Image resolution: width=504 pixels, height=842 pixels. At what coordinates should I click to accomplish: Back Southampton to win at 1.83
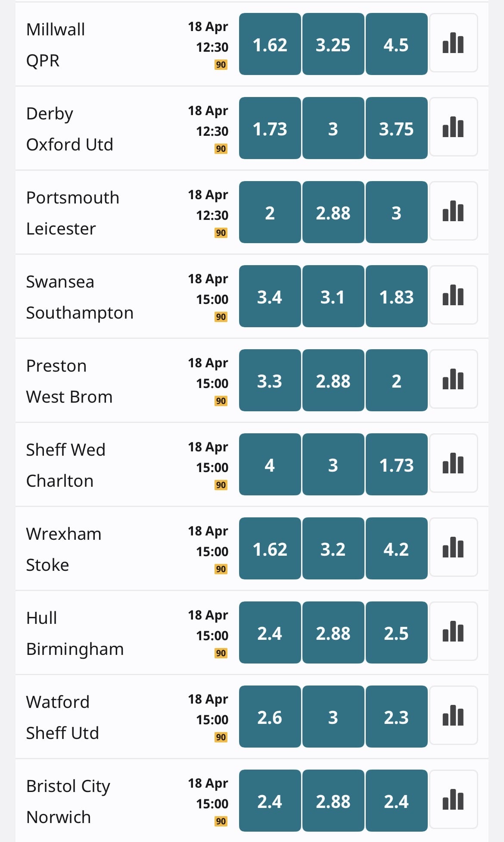(397, 296)
